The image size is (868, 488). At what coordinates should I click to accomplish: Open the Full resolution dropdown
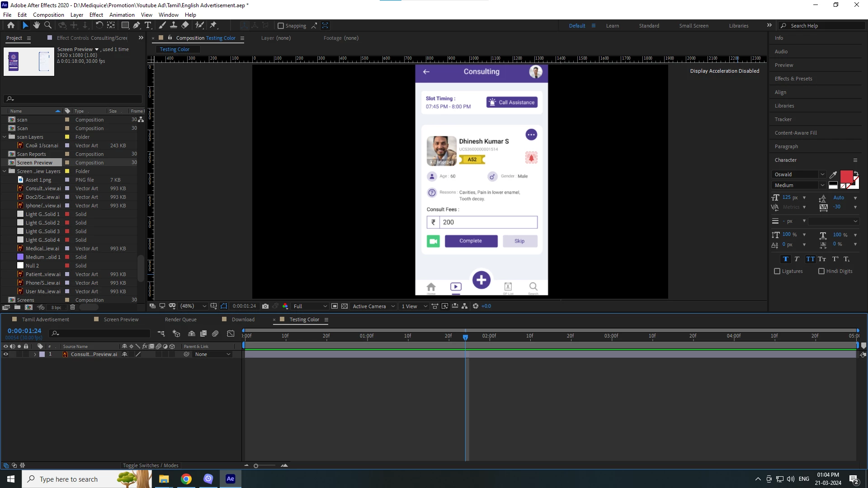point(310,306)
